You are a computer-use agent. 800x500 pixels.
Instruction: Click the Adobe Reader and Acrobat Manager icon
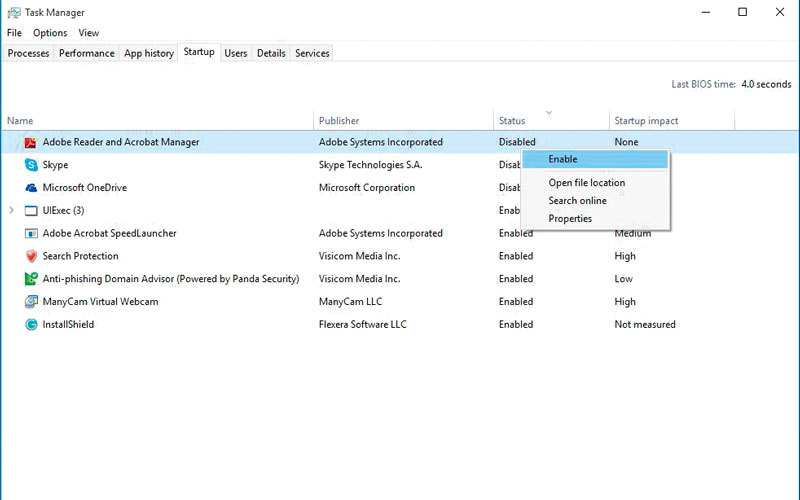[x=31, y=142]
